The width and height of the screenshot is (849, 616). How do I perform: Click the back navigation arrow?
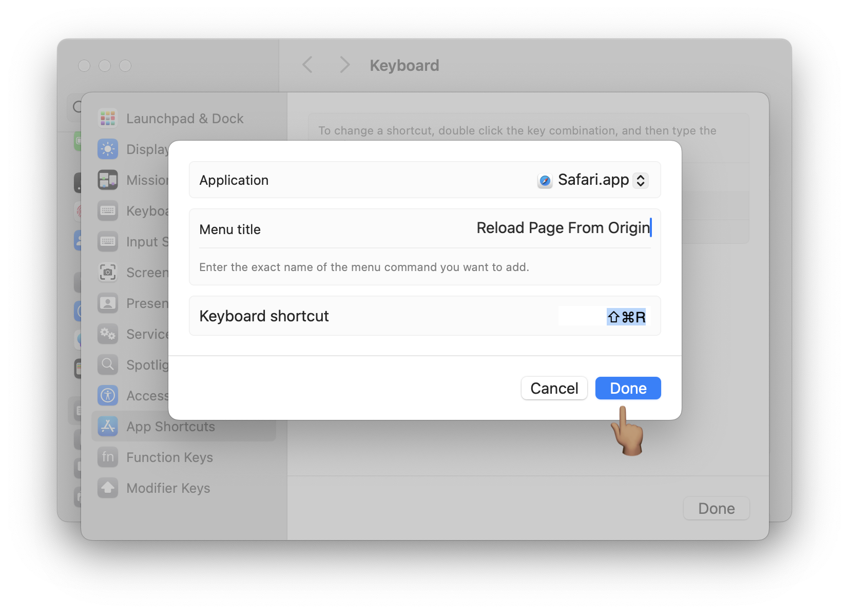pyautogui.click(x=306, y=65)
